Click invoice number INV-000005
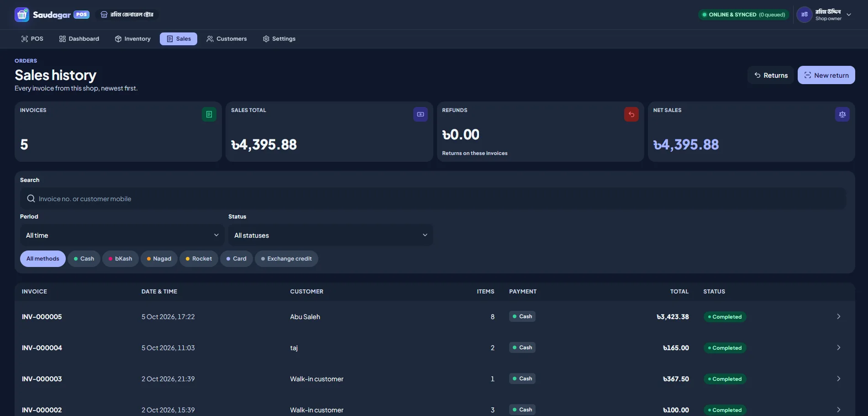 click(42, 317)
